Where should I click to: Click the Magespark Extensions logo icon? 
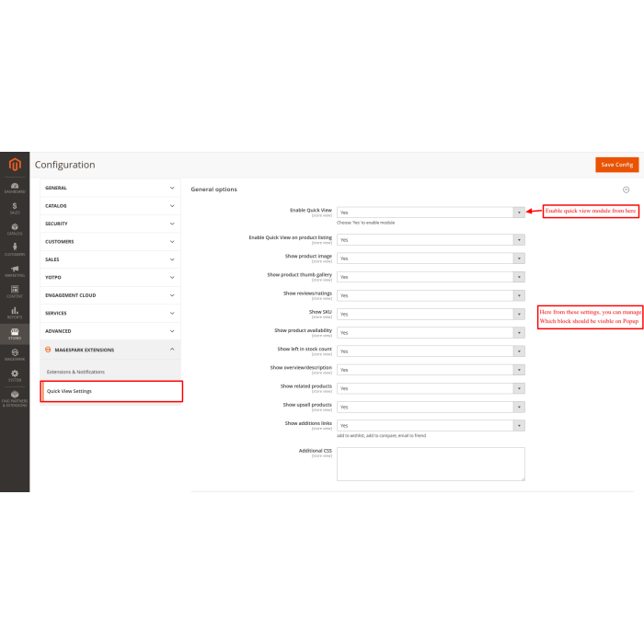click(x=48, y=350)
